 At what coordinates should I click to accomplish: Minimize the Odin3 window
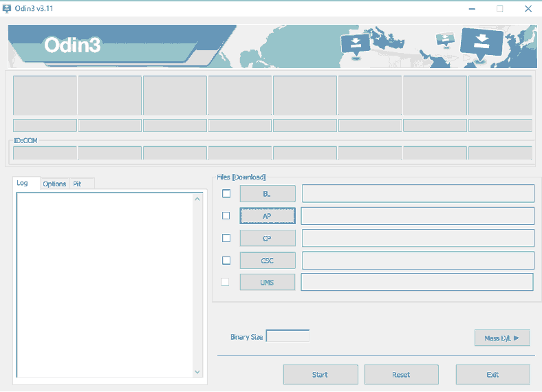472,9
